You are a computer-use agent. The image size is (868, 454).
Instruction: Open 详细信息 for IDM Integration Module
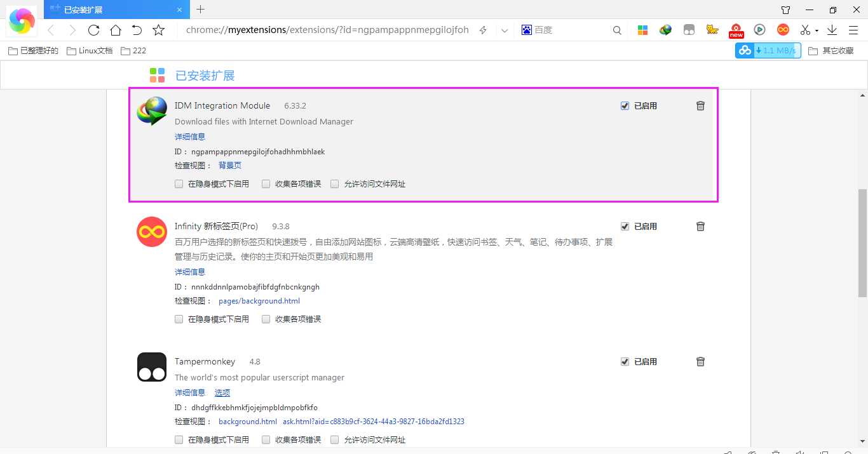pos(190,137)
